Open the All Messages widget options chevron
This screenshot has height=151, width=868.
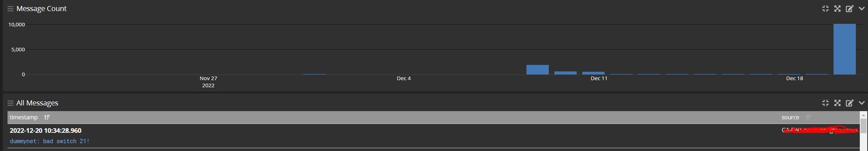[x=862, y=103]
